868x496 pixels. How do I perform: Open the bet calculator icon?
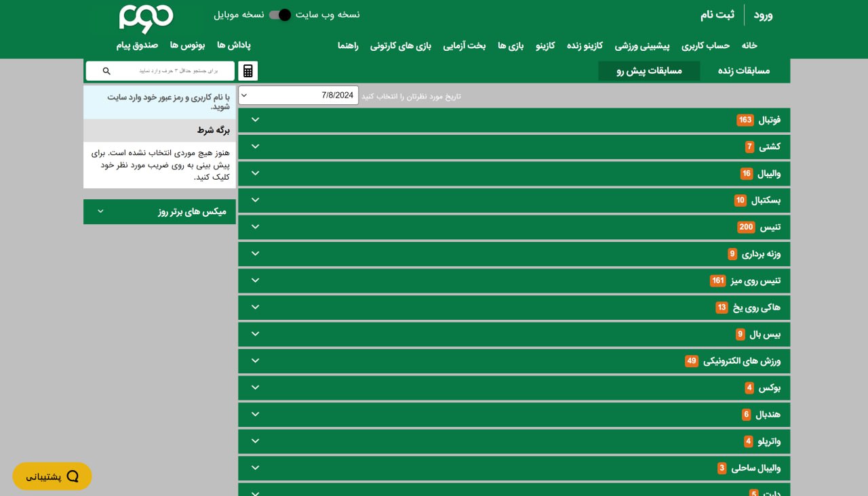(248, 71)
